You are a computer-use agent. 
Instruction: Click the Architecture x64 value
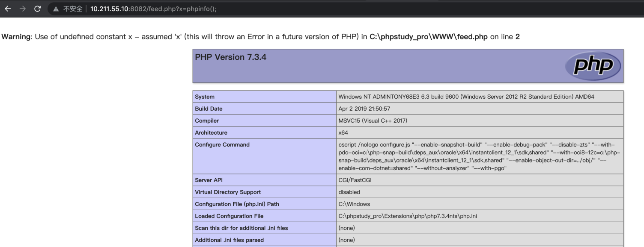[343, 133]
